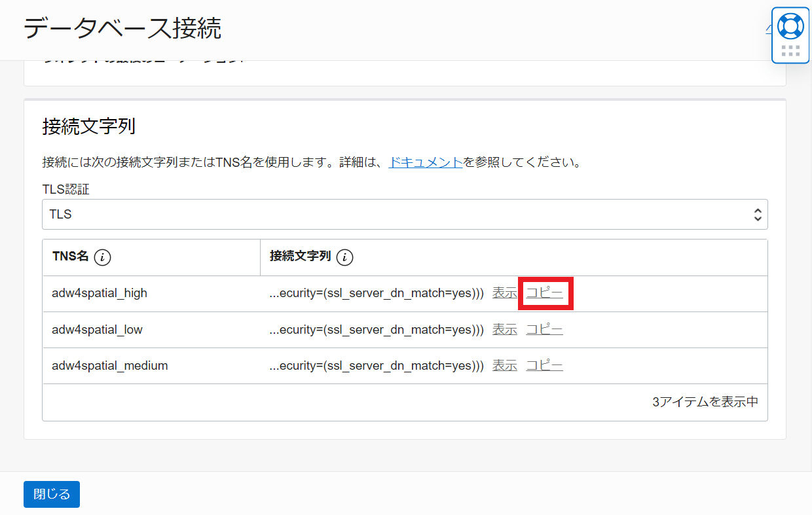This screenshot has width=812, height=515.
Task: Click the info icon beside 接続文字列 header
Action: [344, 257]
